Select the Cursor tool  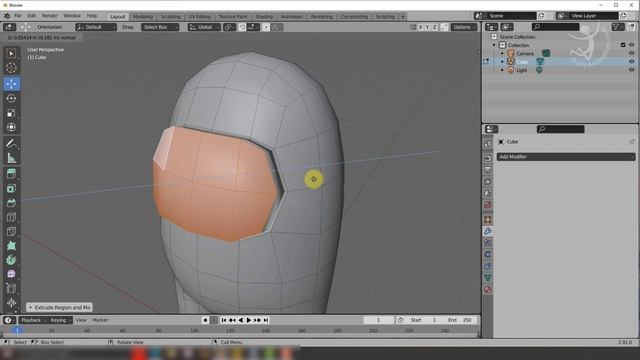pyautogui.click(x=11, y=68)
